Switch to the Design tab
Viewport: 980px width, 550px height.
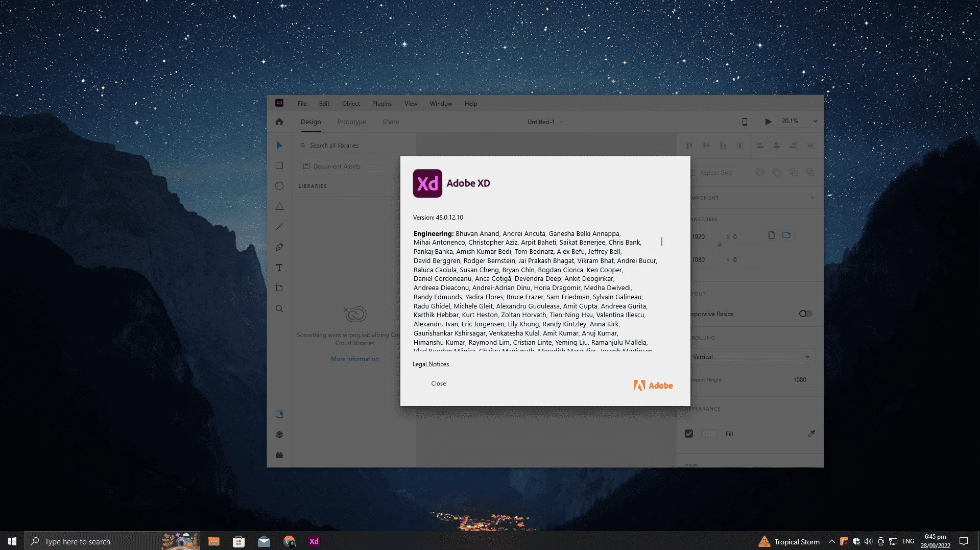(x=310, y=122)
